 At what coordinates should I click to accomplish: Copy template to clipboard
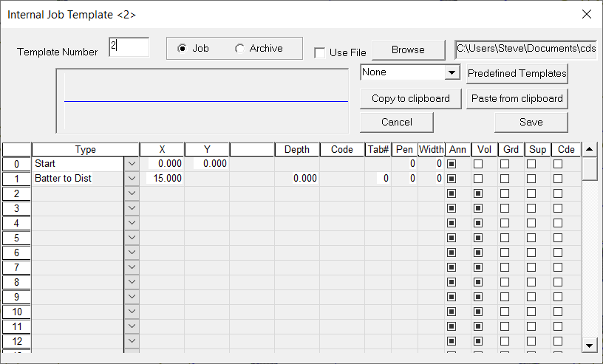410,98
